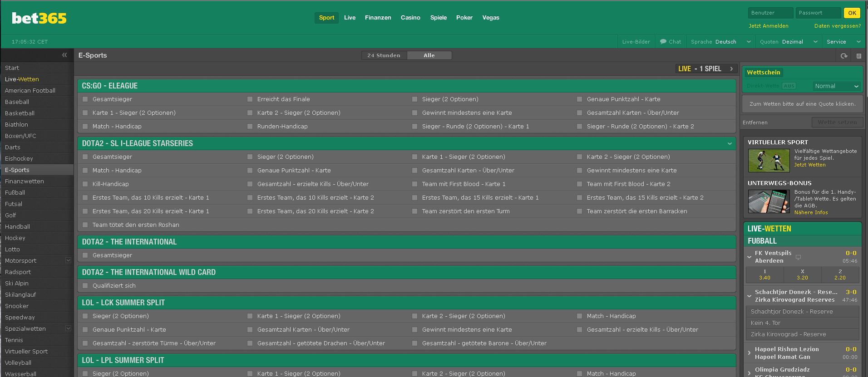Check Team tötet den ersten Roshan
The width and height of the screenshot is (868, 377).
click(85, 225)
